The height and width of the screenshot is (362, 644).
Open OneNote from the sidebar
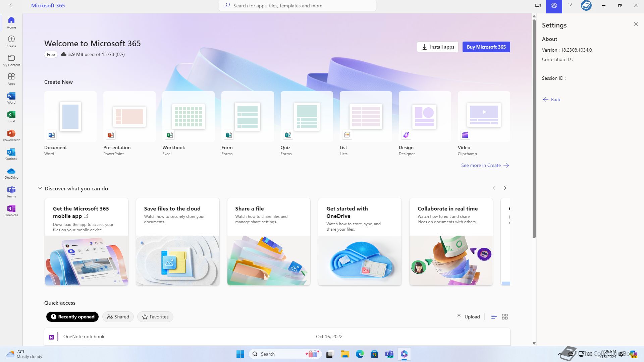click(11, 210)
